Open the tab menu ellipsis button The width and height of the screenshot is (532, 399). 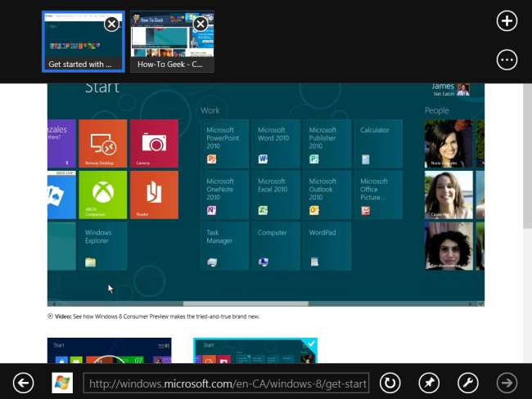click(507, 60)
